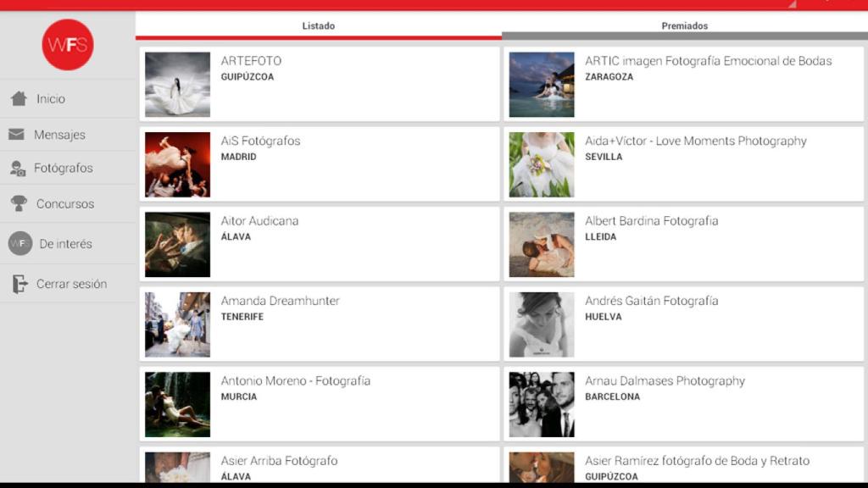Select the Albert Bardina Fotografia name
Image resolution: width=868 pixels, height=488 pixels.
pos(652,221)
